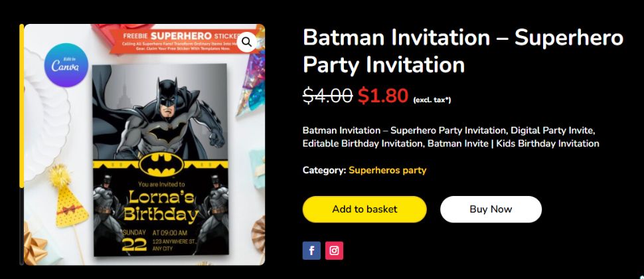This screenshot has height=279, width=644.
Task: Open the Instagram icon
Action: click(335, 250)
